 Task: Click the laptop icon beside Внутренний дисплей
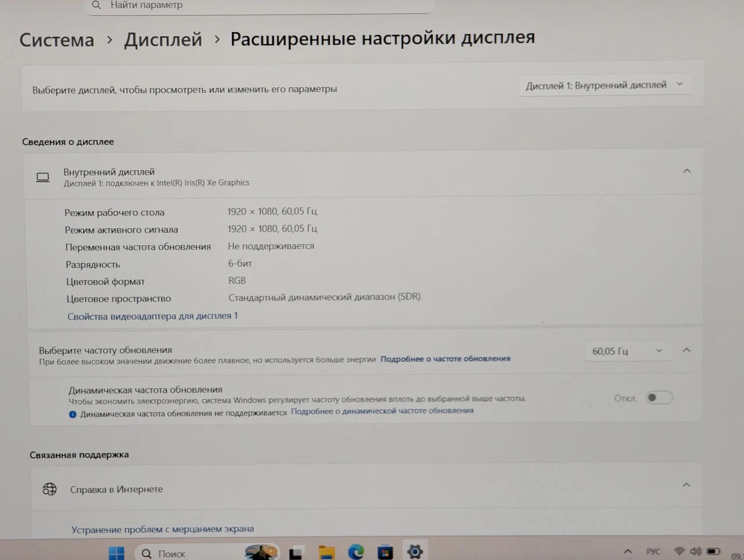43,177
